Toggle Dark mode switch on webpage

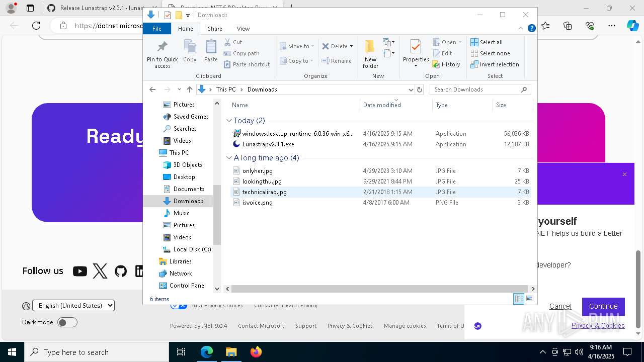coord(67,322)
